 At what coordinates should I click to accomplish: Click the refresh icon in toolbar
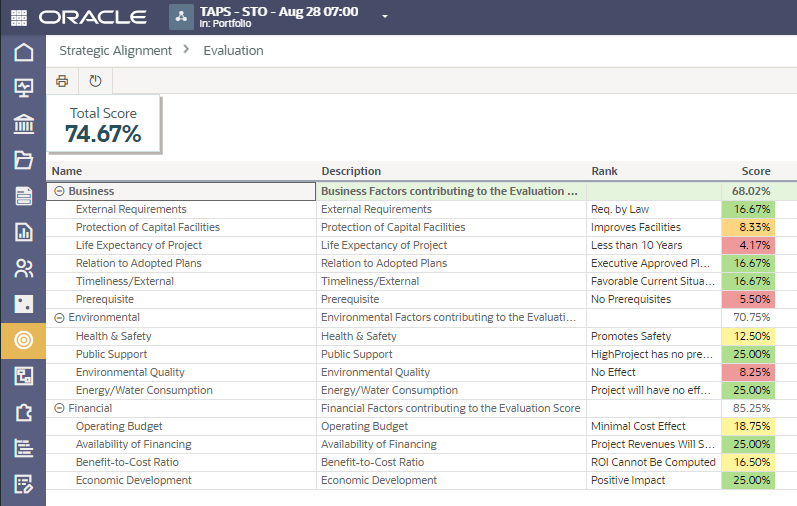(95, 81)
